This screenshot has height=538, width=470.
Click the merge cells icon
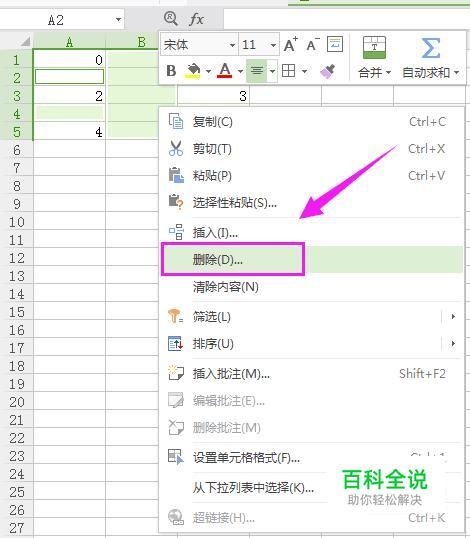click(x=374, y=47)
